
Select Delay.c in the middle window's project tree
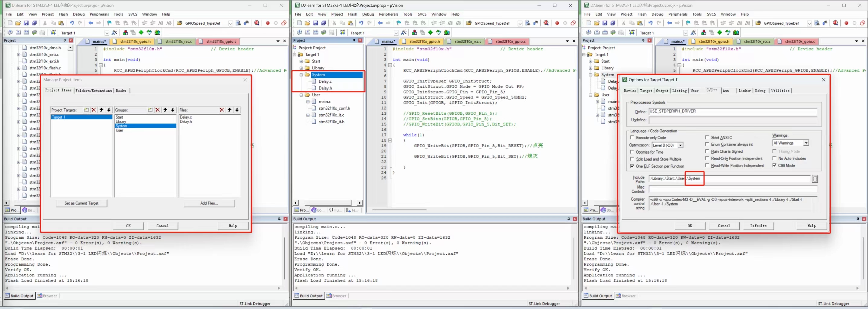(325, 81)
